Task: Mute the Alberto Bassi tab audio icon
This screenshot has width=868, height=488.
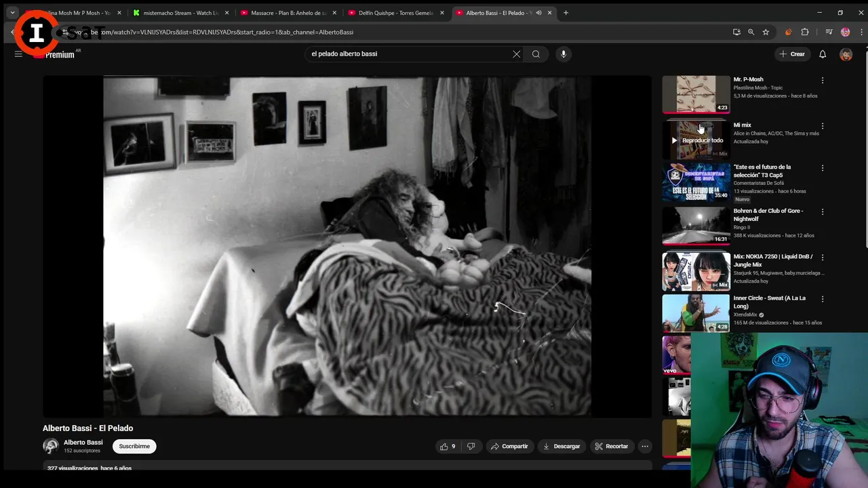Action: (x=539, y=12)
